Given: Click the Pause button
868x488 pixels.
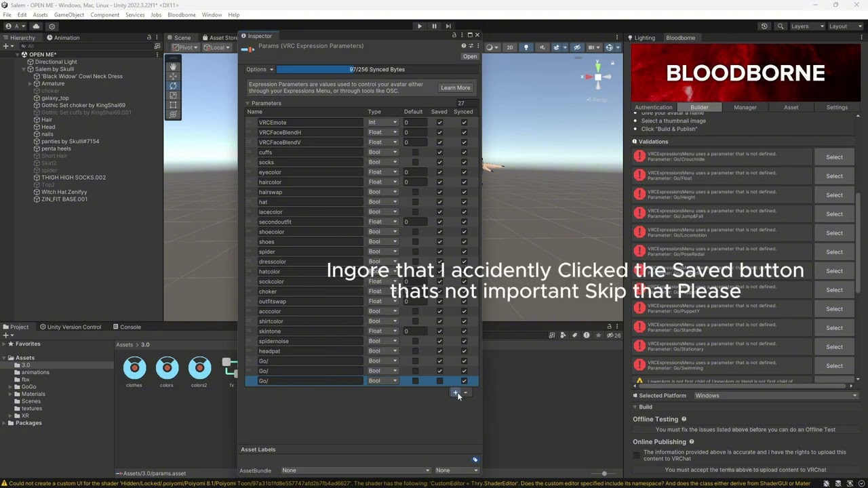Looking at the screenshot, I should (x=434, y=26).
